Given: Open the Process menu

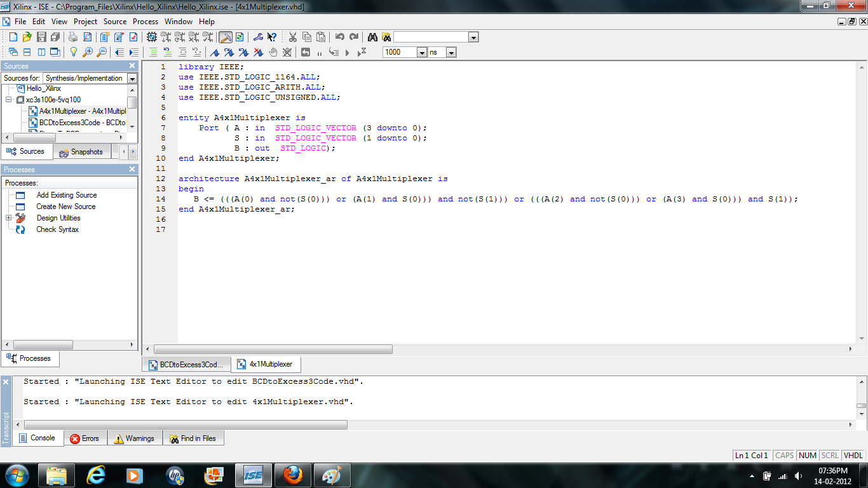Looking at the screenshot, I should 146,22.
